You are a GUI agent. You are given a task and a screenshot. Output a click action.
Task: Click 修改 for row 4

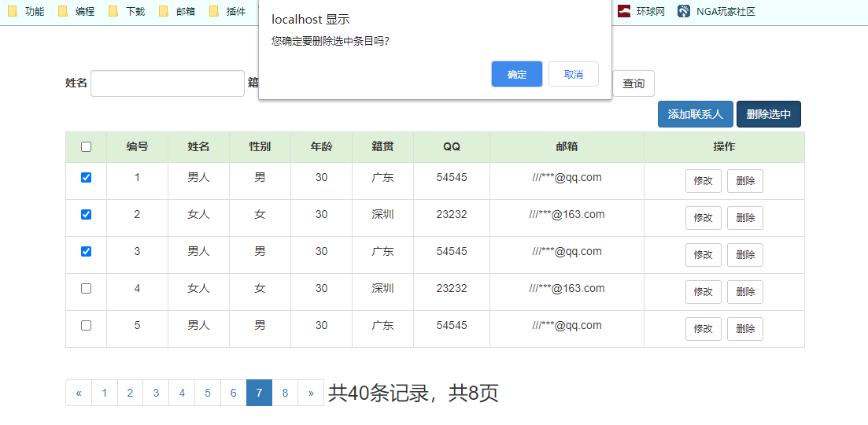703,292
